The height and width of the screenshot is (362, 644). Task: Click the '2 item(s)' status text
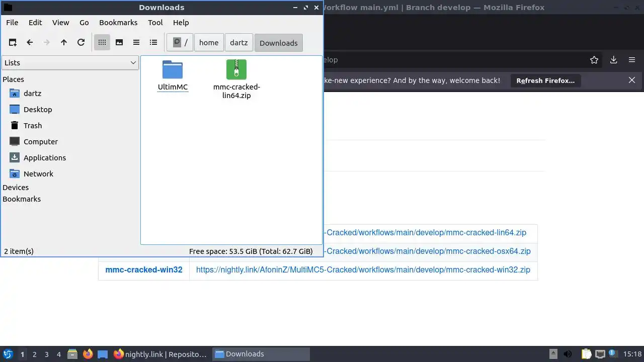(x=19, y=251)
